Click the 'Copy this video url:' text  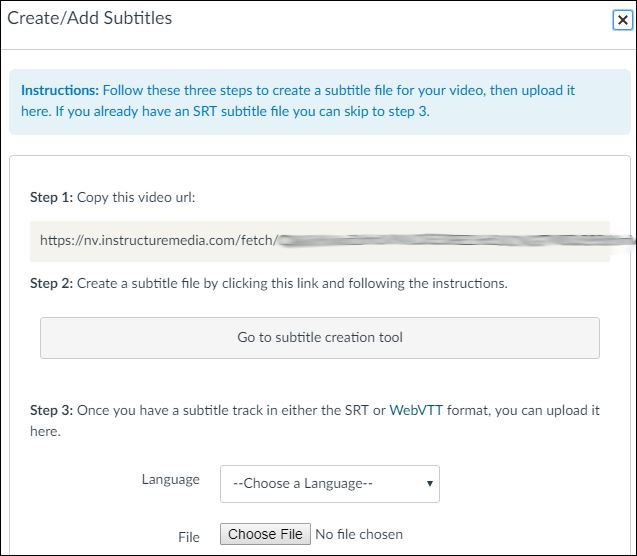(x=136, y=197)
